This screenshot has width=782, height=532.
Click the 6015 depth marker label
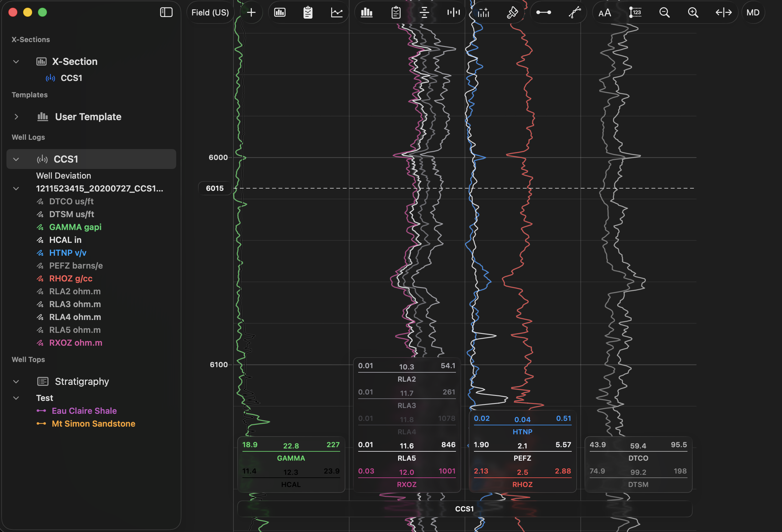(x=215, y=188)
